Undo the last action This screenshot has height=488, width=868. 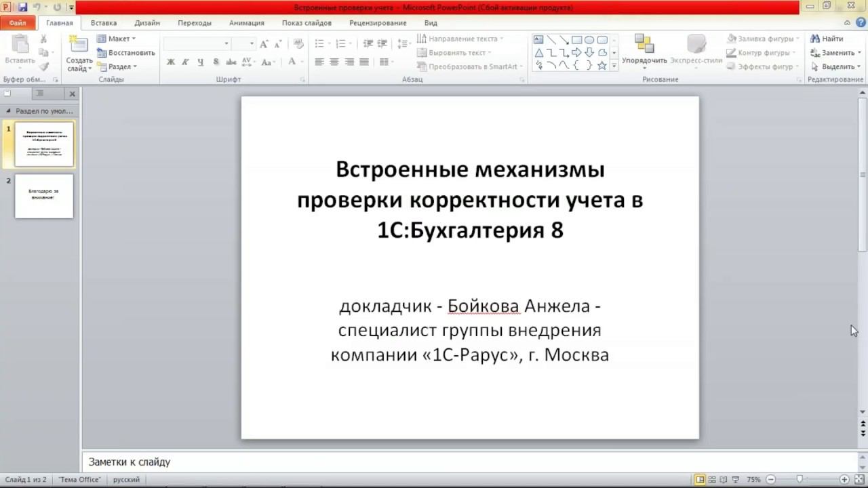click(x=37, y=7)
